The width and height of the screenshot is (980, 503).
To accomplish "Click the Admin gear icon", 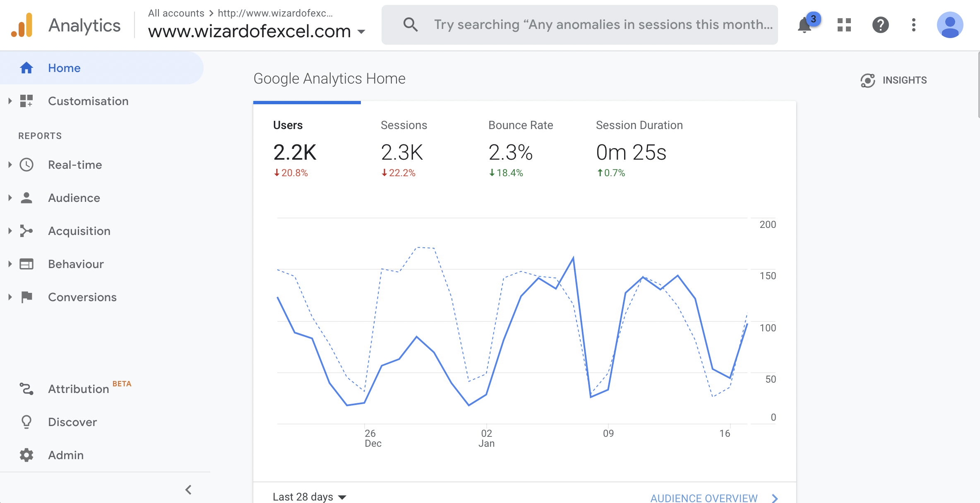I will pyautogui.click(x=26, y=455).
